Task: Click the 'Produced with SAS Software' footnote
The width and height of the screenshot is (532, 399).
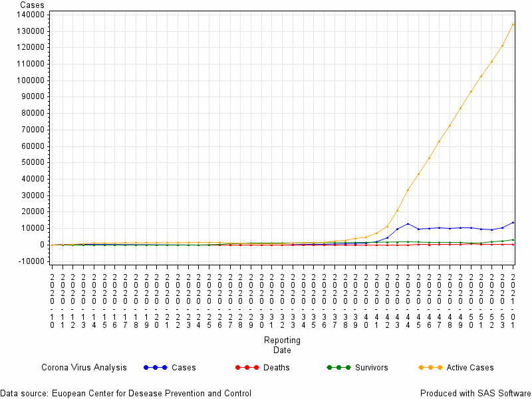Action: [x=475, y=394]
